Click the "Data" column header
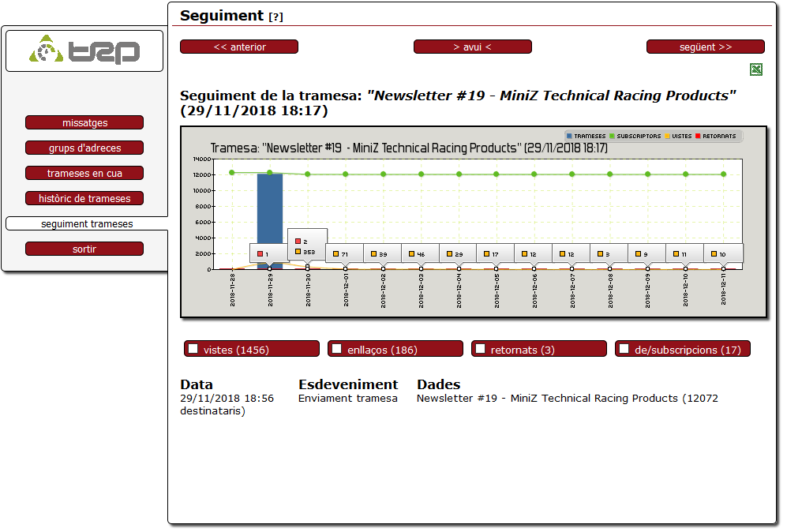This screenshot has width=787, height=532. (197, 384)
